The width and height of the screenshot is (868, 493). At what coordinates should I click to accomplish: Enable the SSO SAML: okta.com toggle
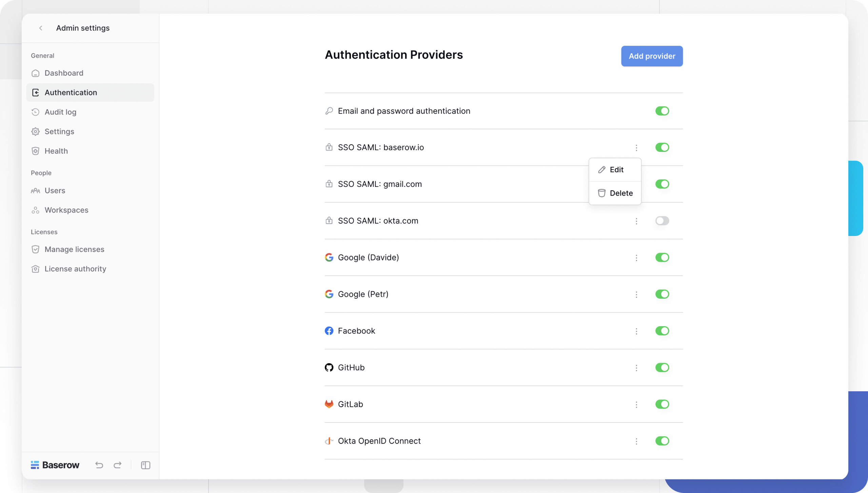pyautogui.click(x=662, y=221)
